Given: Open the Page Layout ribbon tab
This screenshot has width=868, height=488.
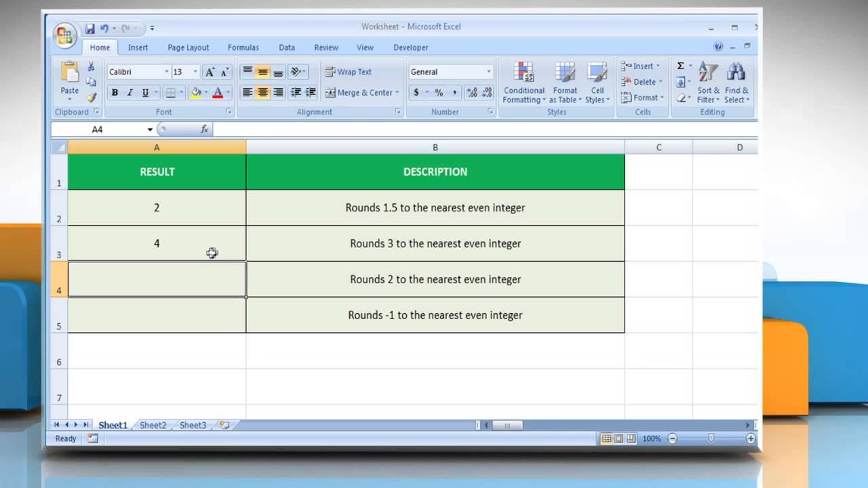Looking at the screenshot, I should [x=188, y=47].
